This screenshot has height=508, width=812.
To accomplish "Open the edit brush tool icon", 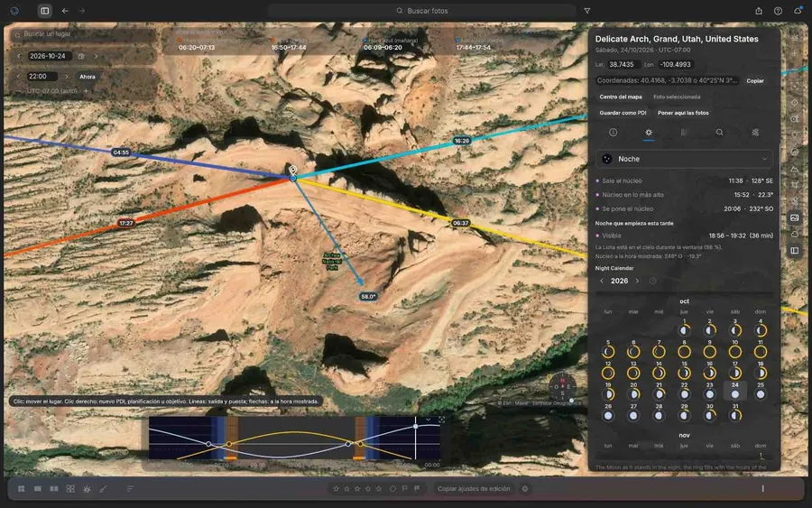I will point(103,488).
